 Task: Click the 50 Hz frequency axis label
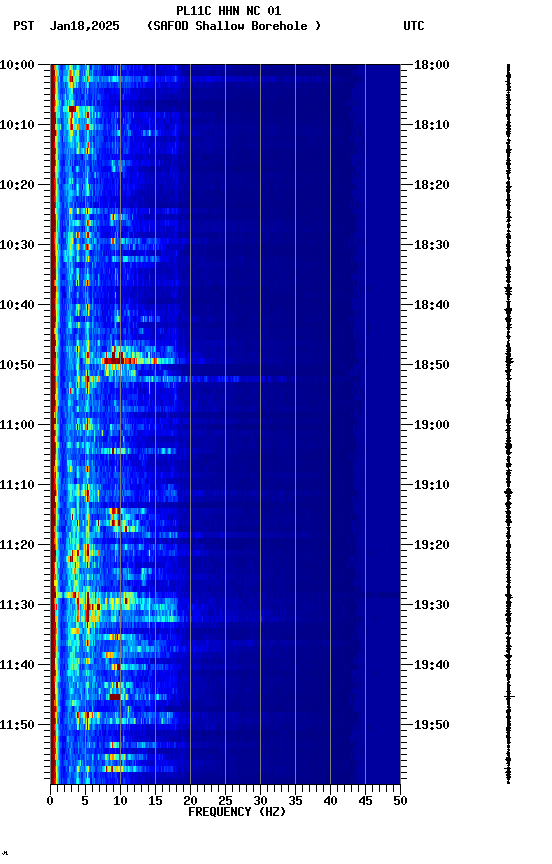point(401,801)
